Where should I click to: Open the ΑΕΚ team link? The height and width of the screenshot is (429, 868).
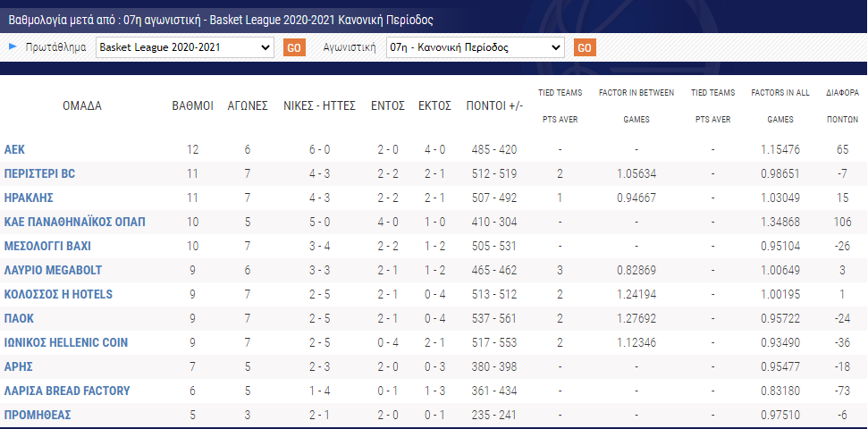pyautogui.click(x=14, y=149)
